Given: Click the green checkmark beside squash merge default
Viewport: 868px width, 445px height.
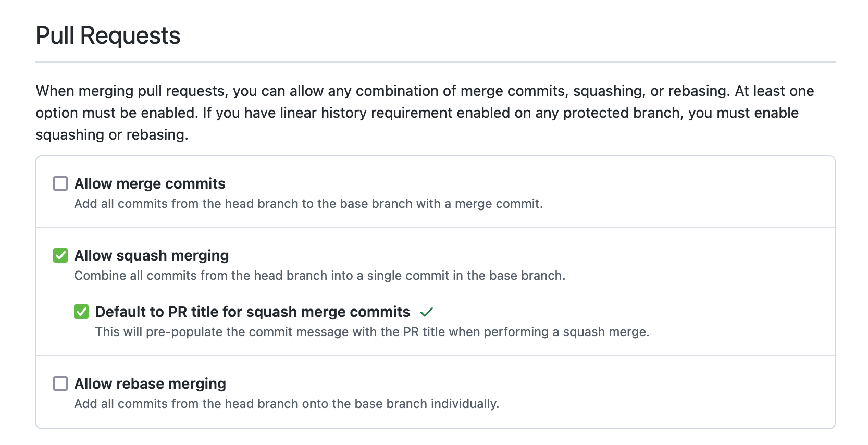Looking at the screenshot, I should pyautogui.click(x=427, y=312).
